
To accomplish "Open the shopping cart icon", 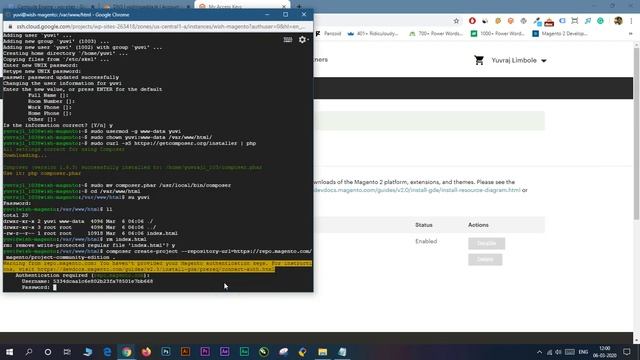I will [x=479, y=60].
